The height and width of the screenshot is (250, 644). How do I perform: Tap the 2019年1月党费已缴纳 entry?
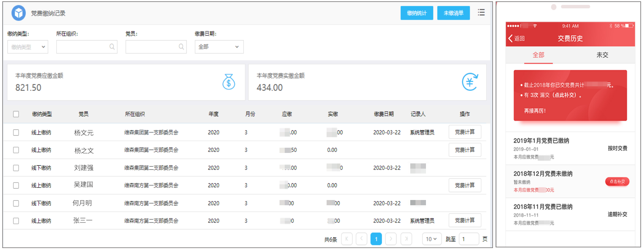pos(570,148)
